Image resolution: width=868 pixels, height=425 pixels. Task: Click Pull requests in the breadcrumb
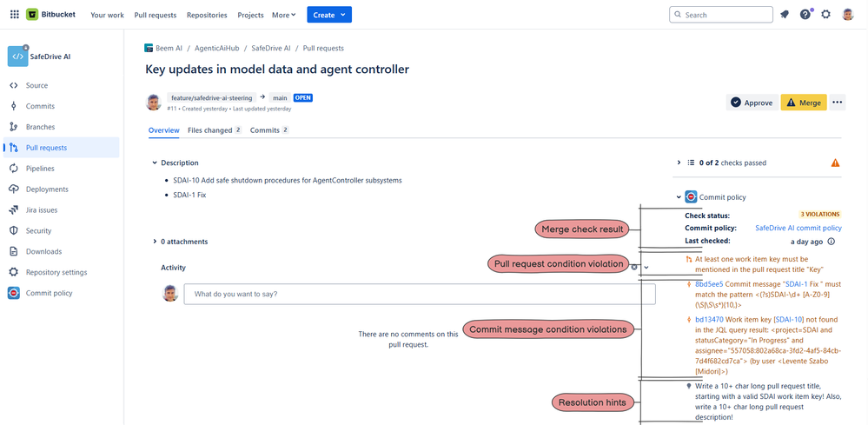(323, 48)
